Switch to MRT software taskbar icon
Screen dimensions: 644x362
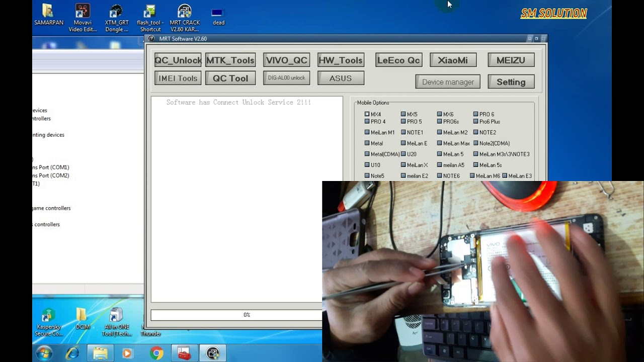coord(213,353)
